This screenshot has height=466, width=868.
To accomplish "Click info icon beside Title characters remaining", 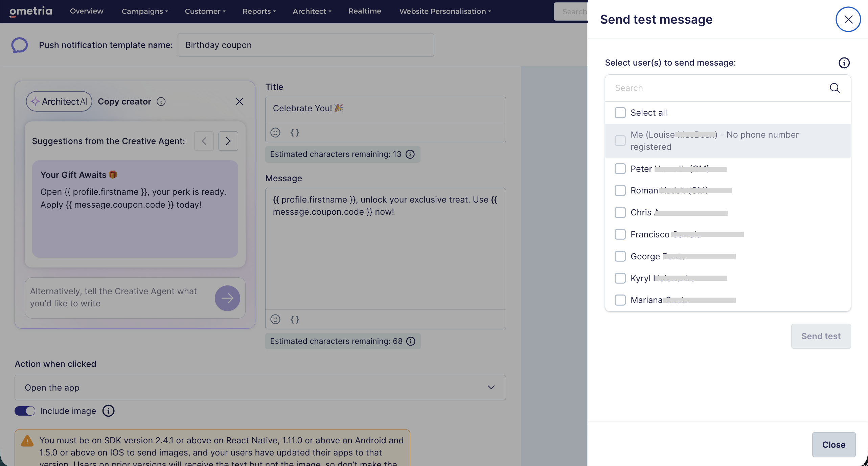I will (x=410, y=154).
